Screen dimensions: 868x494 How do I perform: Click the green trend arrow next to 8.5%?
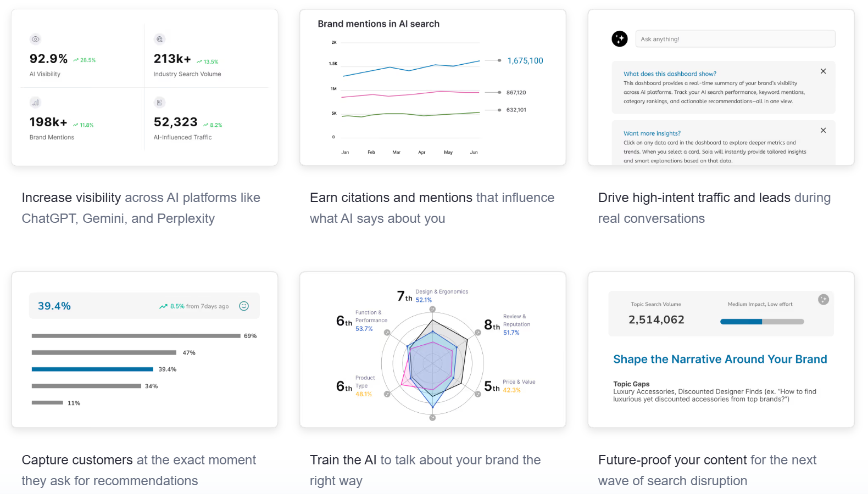[163, 306]
